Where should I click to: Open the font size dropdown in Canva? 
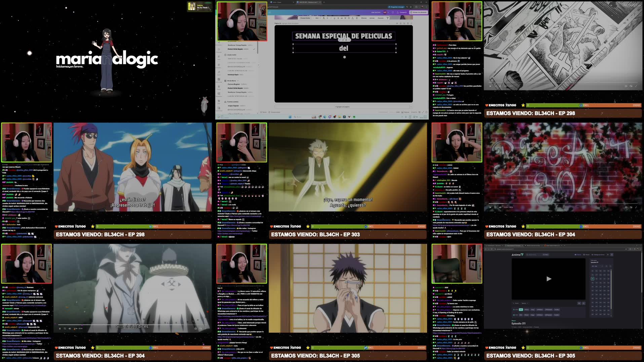coord(317,18)
